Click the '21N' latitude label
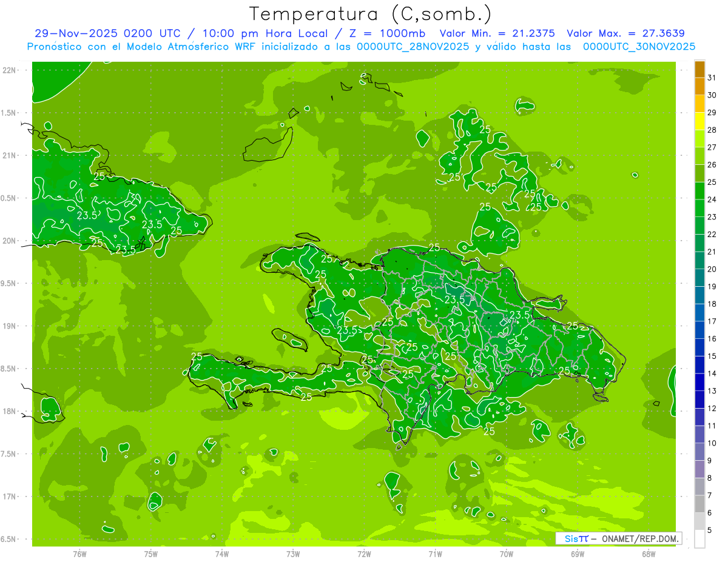This screenshot has height=562, width=728. (9, 155)
